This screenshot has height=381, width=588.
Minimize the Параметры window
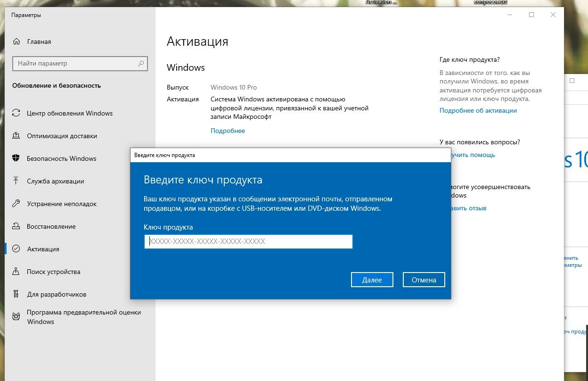(x=510, y=15)
